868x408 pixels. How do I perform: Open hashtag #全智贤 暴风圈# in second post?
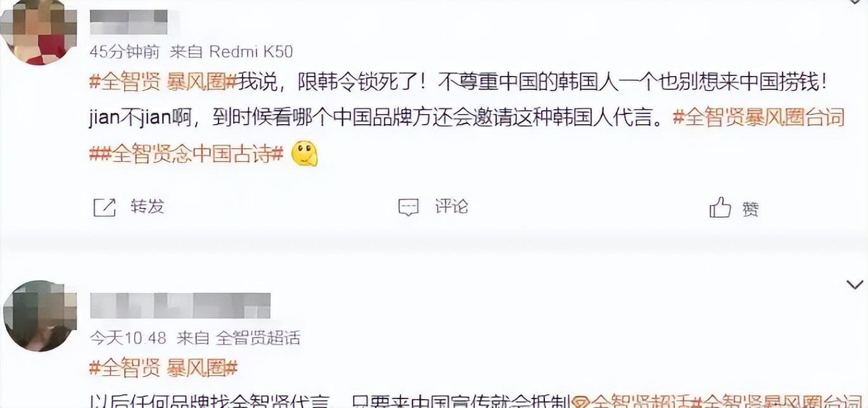click(x=163, y=367)
